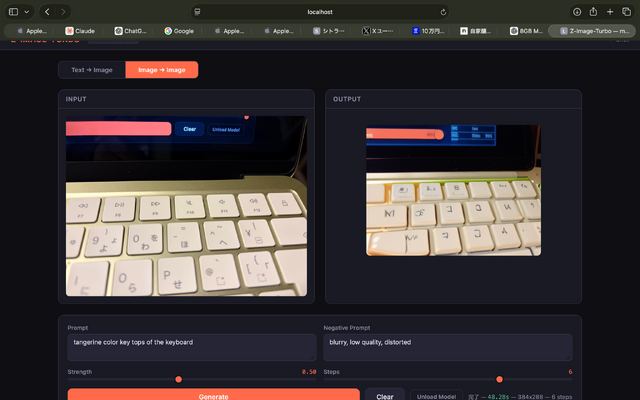The image size is (640, 400).
Task: Show the tab overview icon
Action: click(x=627, y=11)
